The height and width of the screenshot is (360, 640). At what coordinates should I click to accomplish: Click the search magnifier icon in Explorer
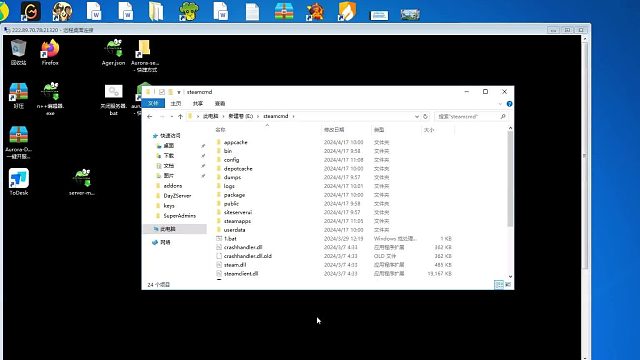click(x=503, y=116)
